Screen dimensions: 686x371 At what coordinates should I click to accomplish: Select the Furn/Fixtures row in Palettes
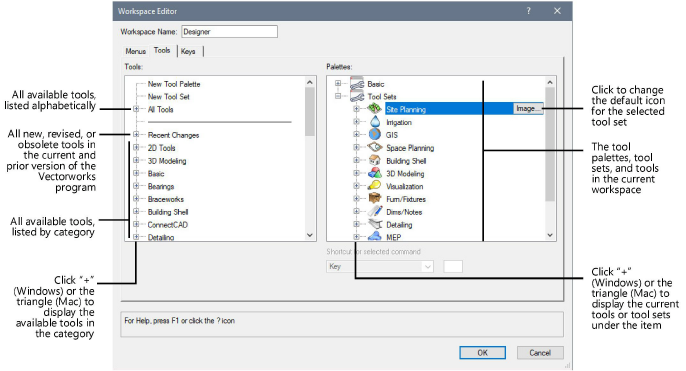coord(406,199)
